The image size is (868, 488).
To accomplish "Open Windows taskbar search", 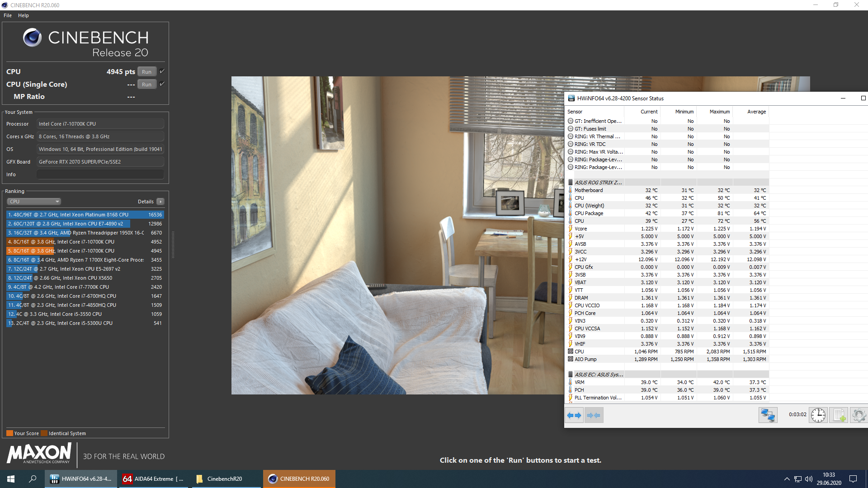I will (33, 479).
